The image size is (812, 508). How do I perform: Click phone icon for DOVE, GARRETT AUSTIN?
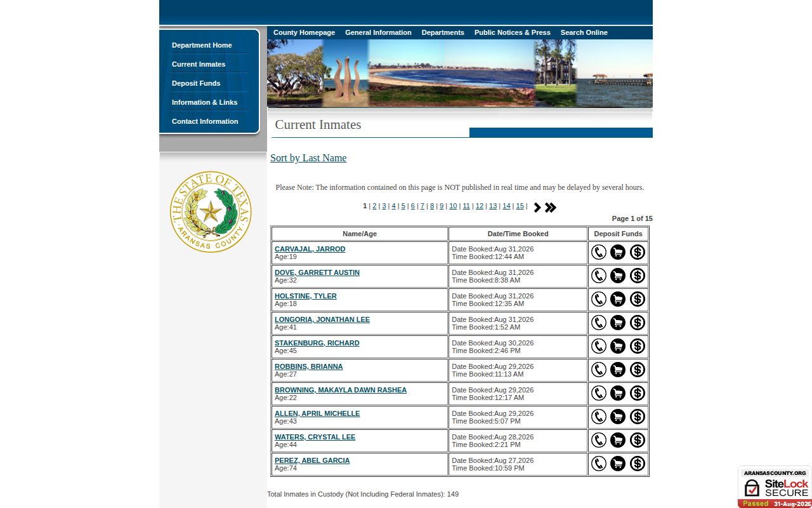(598, 276)
